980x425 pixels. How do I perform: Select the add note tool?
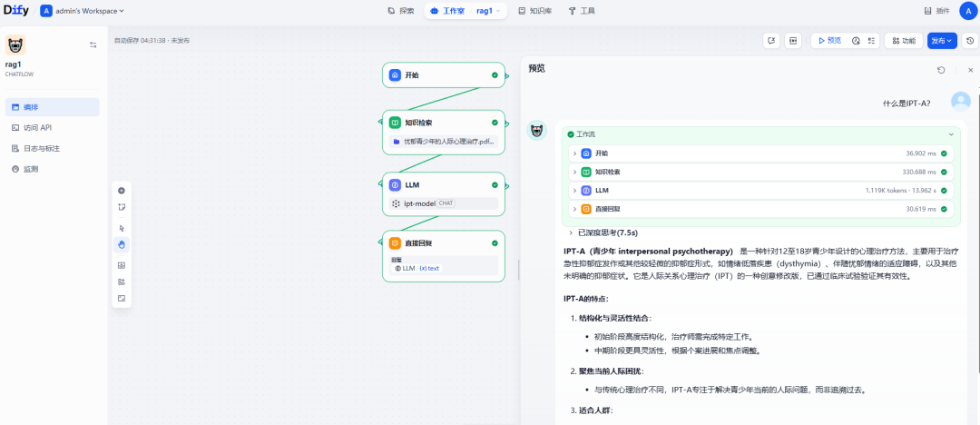coord(122,207)
